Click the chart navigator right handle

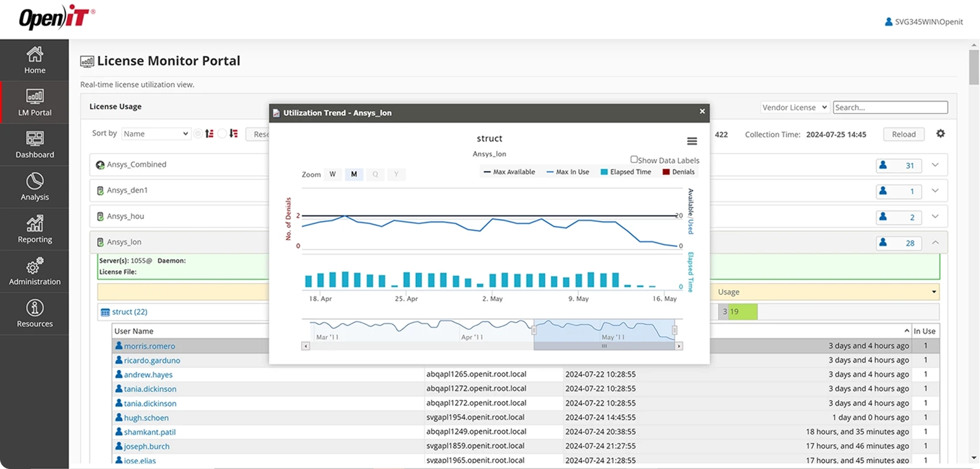tap(674, 330)
